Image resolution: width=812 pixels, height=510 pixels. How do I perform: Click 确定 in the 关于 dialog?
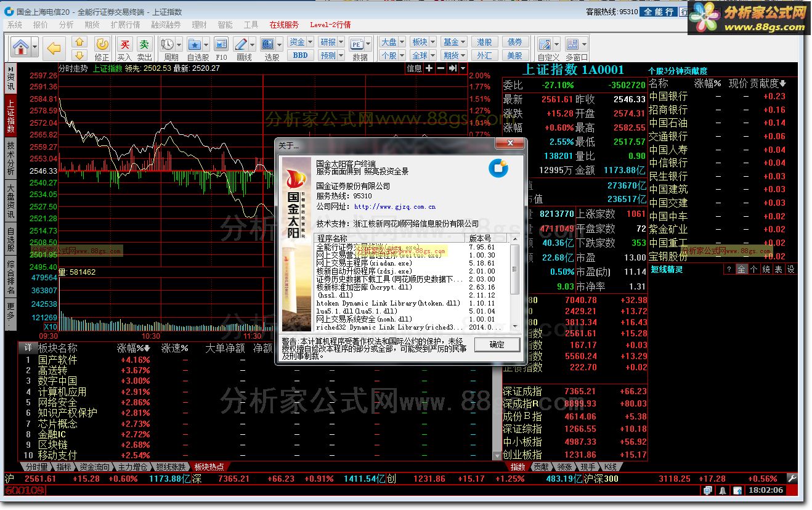tap(497, 345)
